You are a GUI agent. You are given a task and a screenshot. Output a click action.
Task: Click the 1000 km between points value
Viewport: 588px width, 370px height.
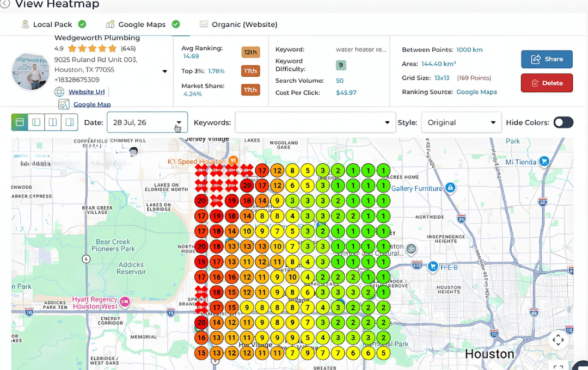(469, 50)
